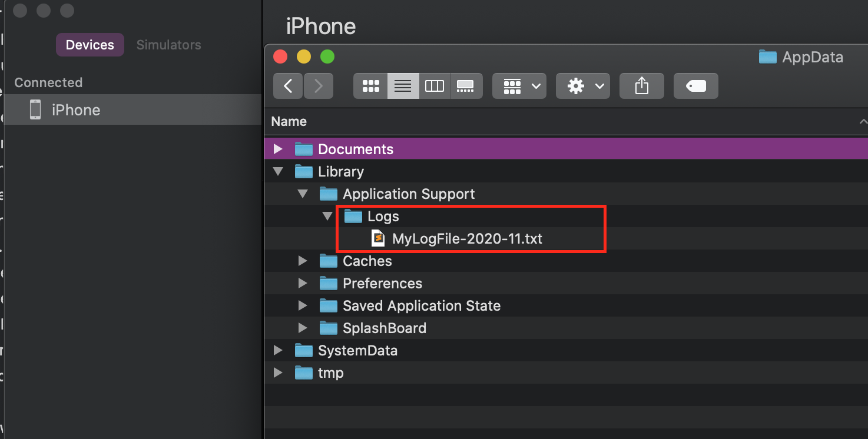Open the group-by arrangement dropdown
This screenshot has height=439, width=868.
519,86
